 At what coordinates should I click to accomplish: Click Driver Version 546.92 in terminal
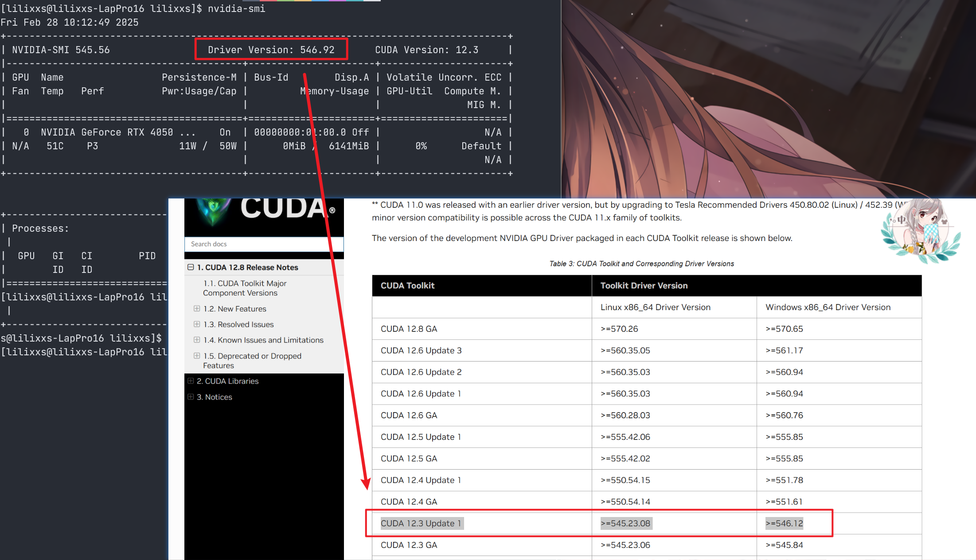(271, 50)
